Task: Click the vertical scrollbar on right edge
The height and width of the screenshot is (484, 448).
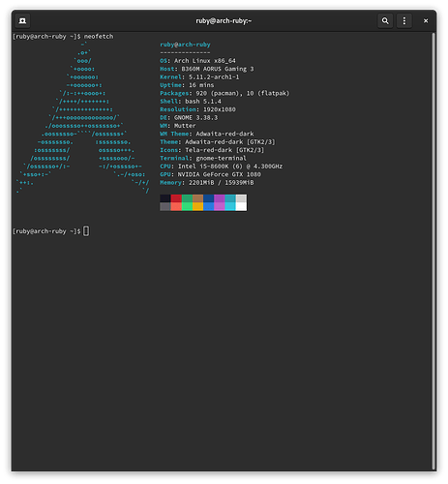Action: [433, 252]
